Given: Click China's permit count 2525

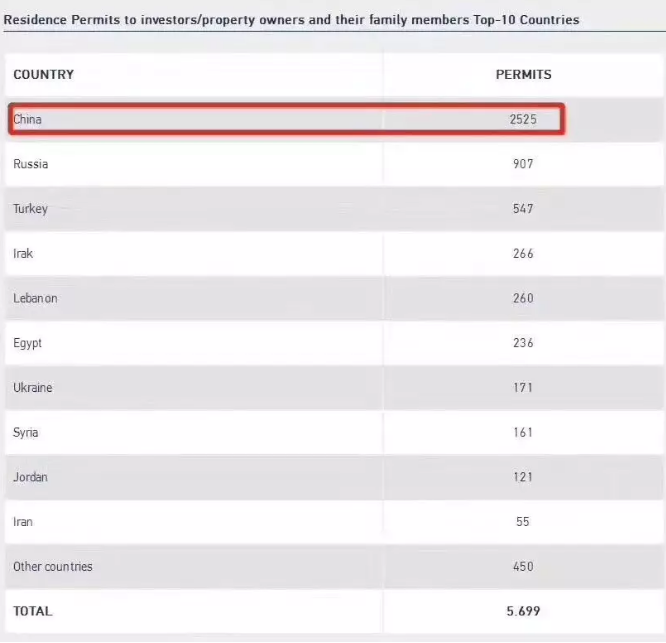Looking at the screenshot, I should pyautogui.click(x=523, y=120).
